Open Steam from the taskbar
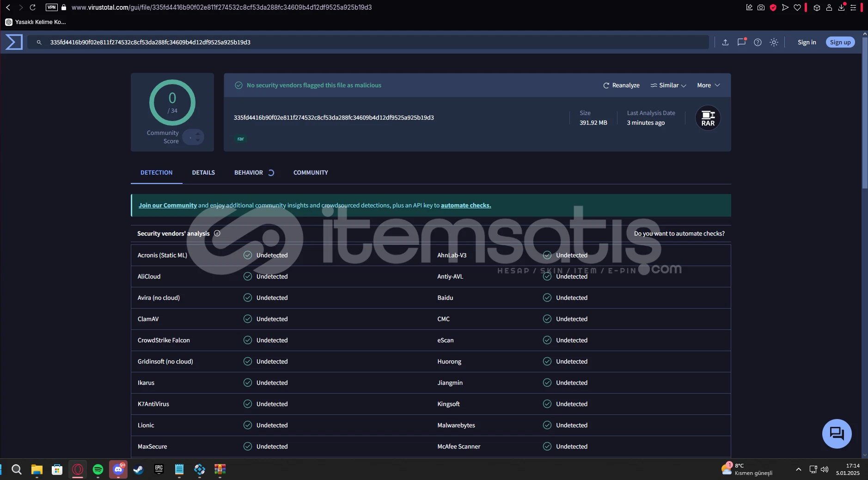Image resolution: width=868 pixels, height=480 pixels. tap(138, 469)
